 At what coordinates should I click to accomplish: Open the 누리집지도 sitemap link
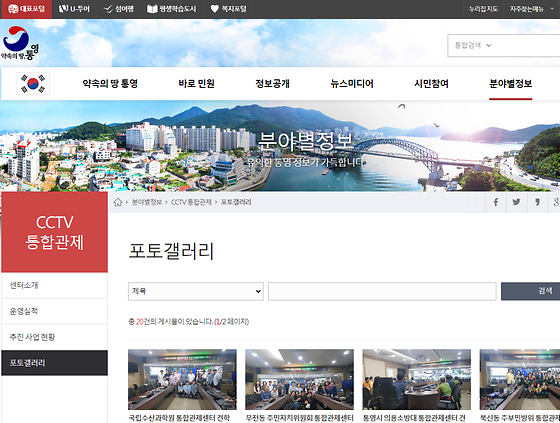(x=483, y=9)
